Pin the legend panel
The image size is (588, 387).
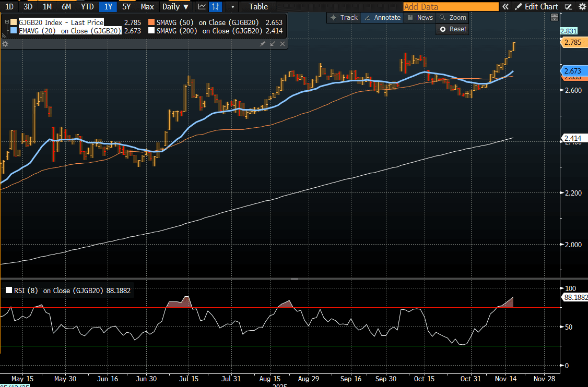pyautogui.click(x=263, y=44)
